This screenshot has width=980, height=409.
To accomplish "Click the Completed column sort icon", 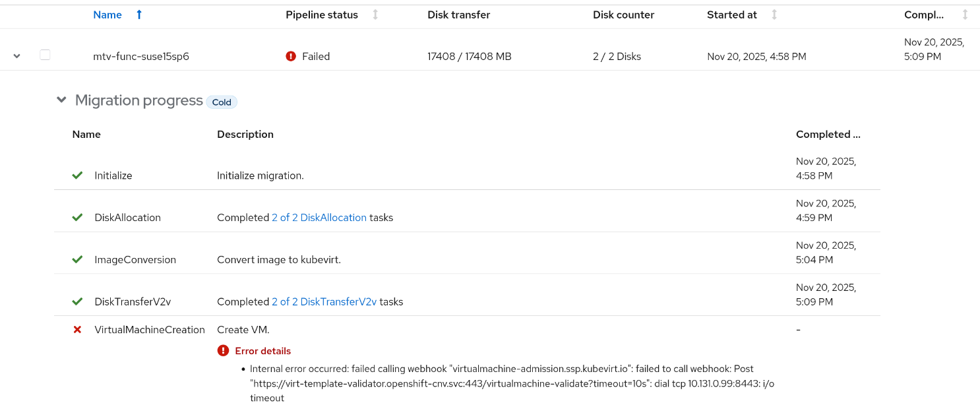I will 965,15.
